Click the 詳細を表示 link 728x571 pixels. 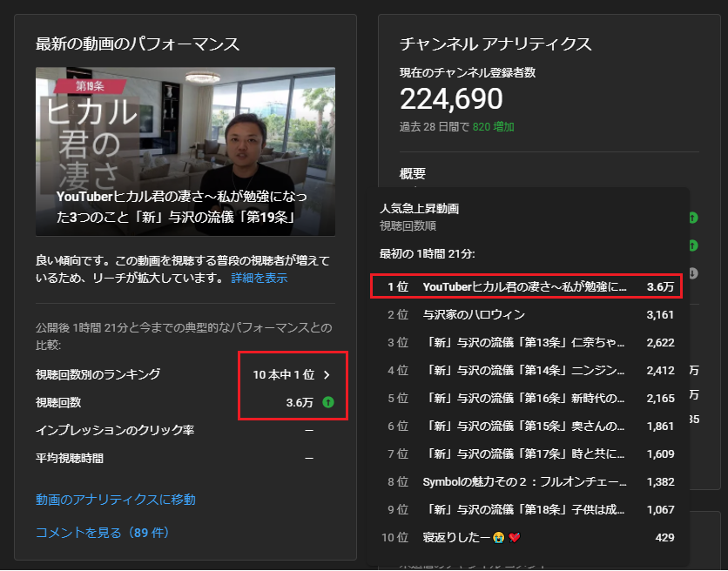(x=260, y=278)
